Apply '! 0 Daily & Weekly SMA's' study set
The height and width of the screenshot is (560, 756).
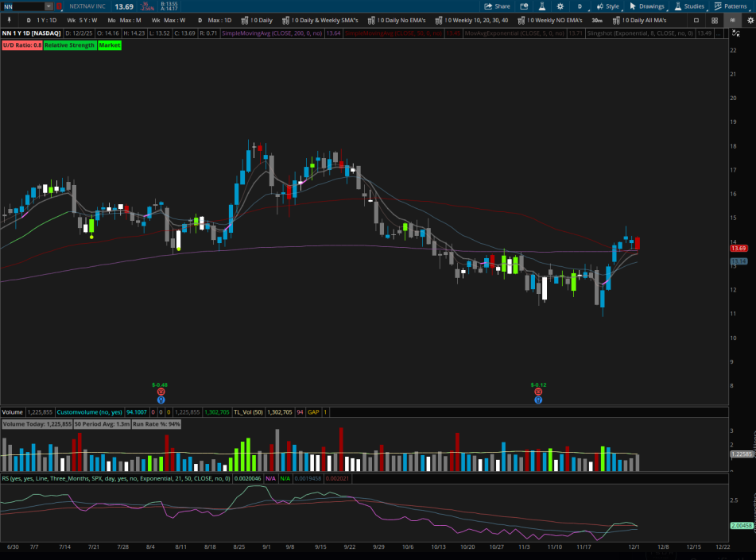tap(320, 20)
